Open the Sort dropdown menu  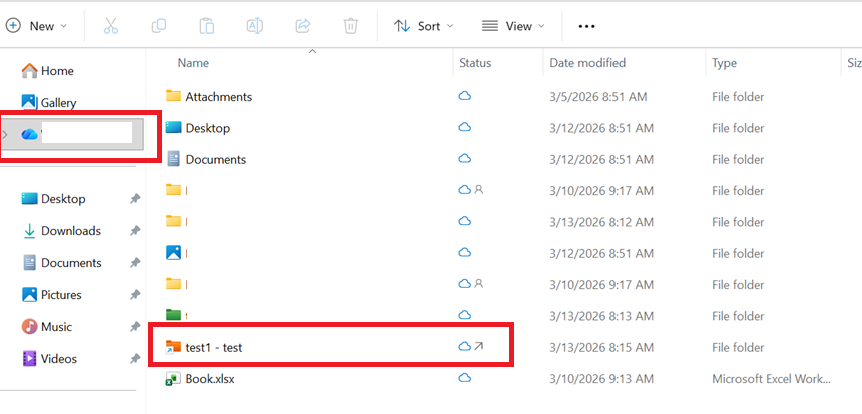coord(424,26)
